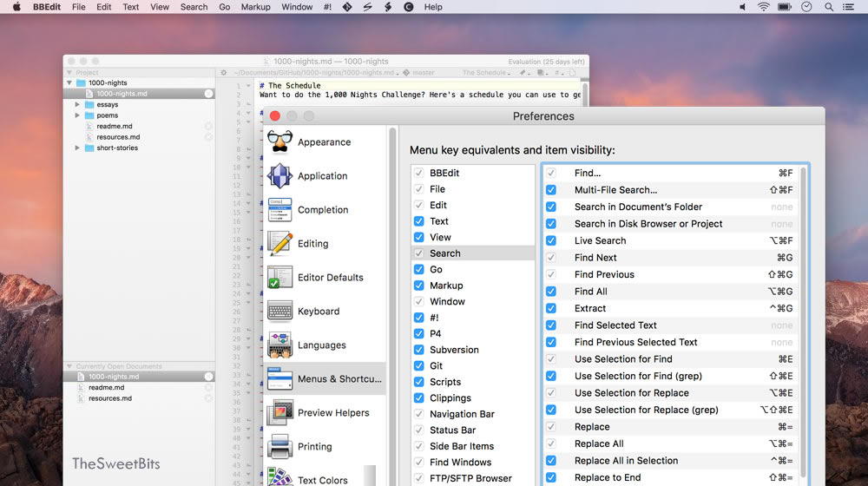The width and height of the screenshot is (868, 486).
Task: Toggle the Subversion menu checkbox
Action: coord(419,349)
